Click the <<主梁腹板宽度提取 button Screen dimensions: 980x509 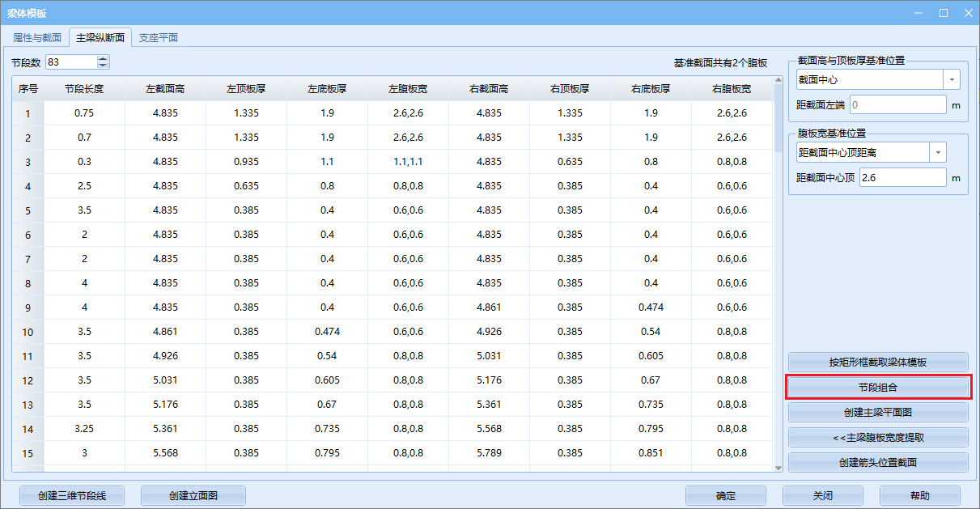point(878,438)
